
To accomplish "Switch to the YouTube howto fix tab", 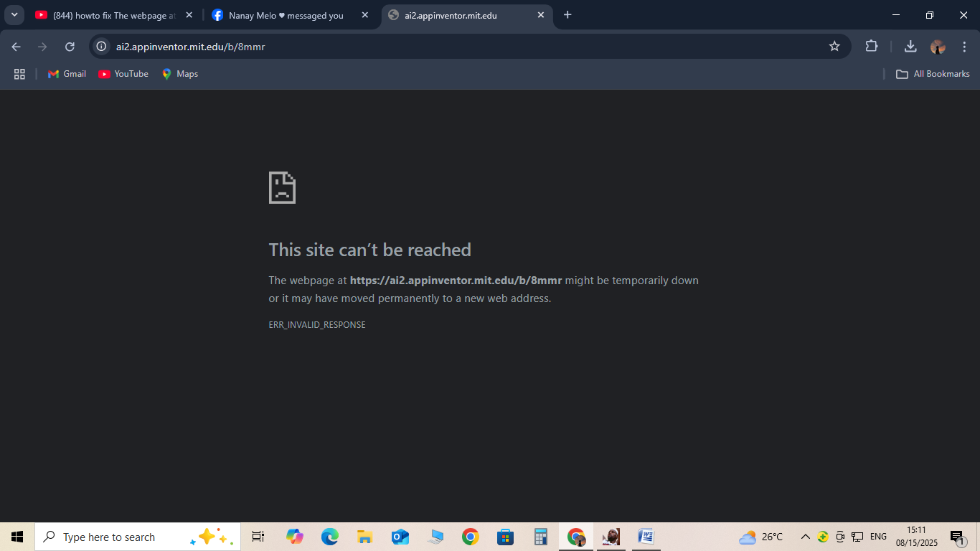I will tap(108, 15).
